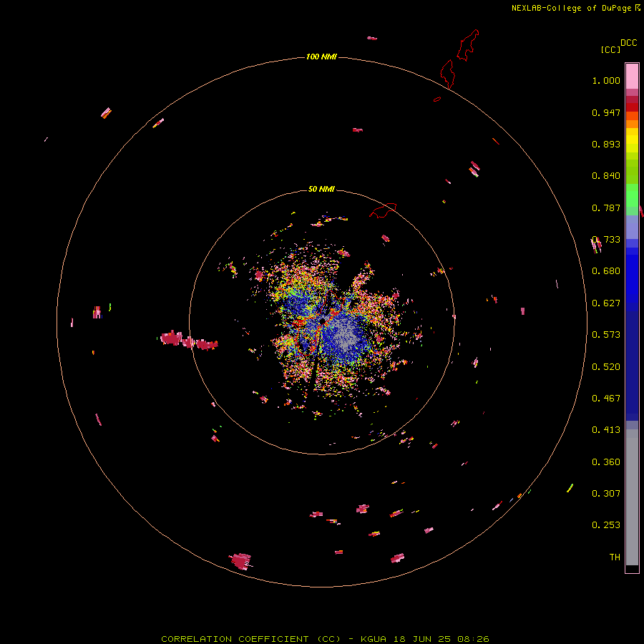644x644 pixels.
Task: Click the 1.000 scale value
Action: tap(606, 80)
